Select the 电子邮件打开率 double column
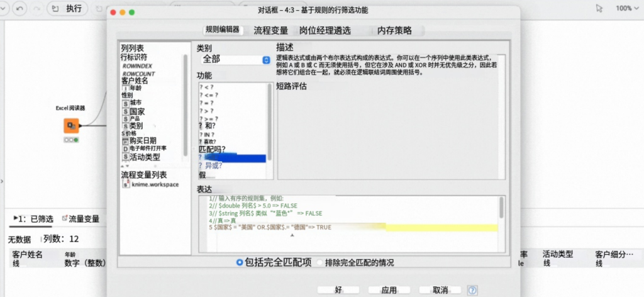The image size is (644, 297). [148, 148]
